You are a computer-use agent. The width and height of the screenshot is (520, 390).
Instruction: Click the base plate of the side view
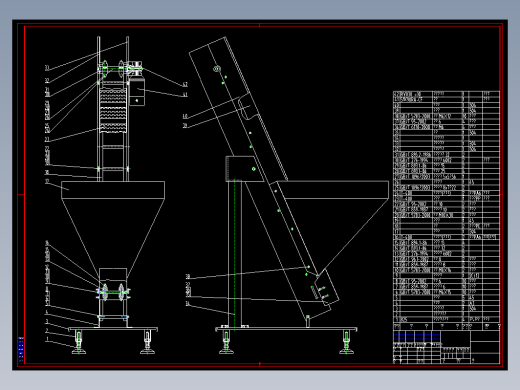pos(286,329)
